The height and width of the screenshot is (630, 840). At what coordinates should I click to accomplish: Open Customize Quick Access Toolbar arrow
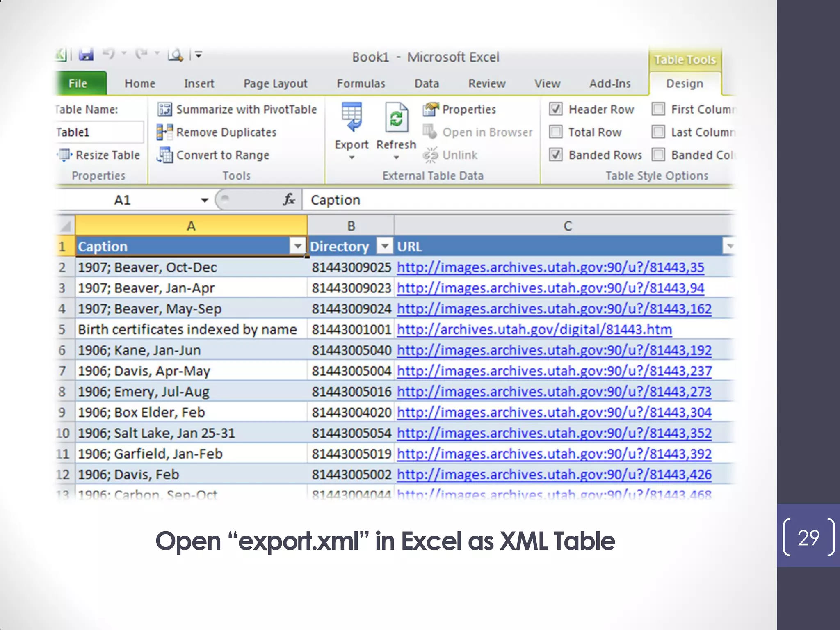pos(199,55)
